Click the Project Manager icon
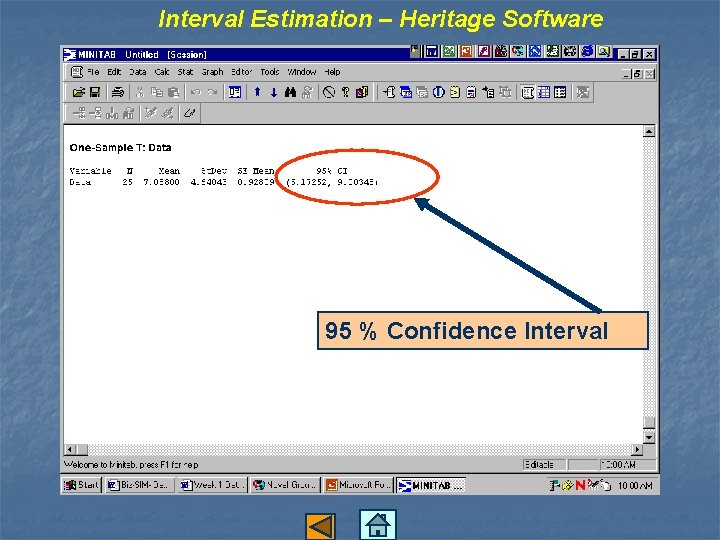The image size is (720, 540). [x=560, y=92]
